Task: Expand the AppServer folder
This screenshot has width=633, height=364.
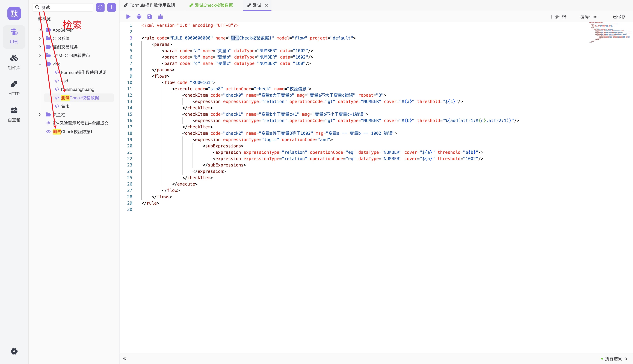Action: coord(40,30)
